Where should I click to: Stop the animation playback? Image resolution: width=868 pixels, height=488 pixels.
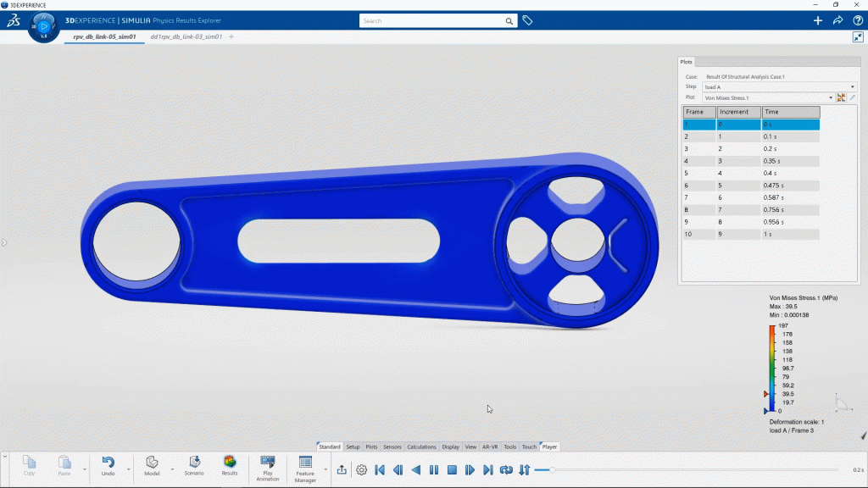pyautogui.click(x=452, y=469)
